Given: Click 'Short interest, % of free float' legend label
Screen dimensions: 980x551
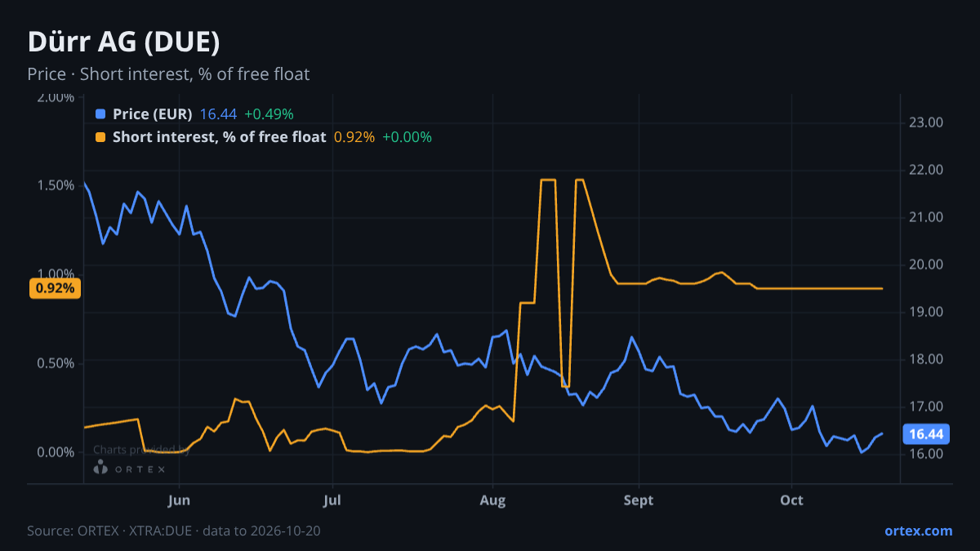Looking at the screenshot, I should click(x=219, y=137).
